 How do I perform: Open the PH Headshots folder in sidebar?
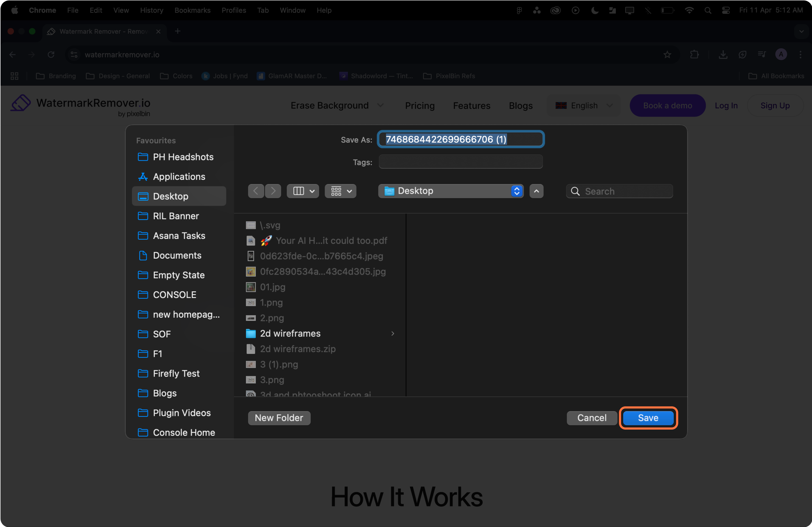[x=183, y=157]
